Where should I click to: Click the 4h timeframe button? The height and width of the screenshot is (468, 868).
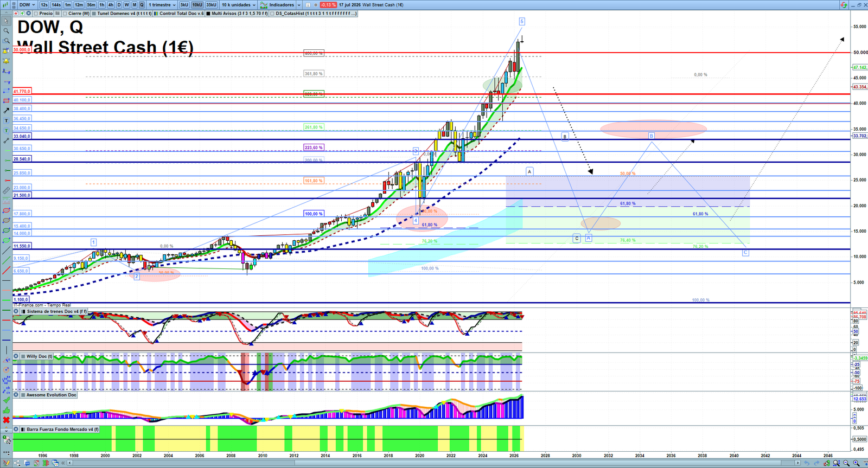point(111,5)
